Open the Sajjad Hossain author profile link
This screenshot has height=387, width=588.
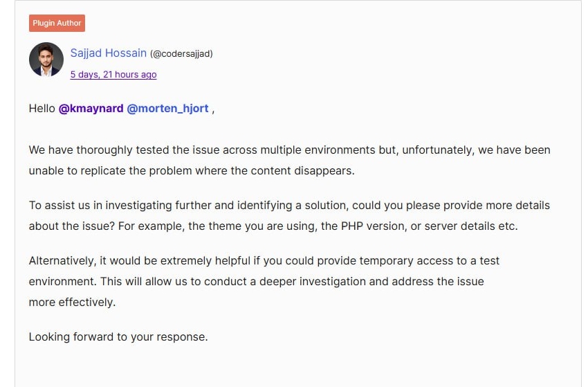(109, 53)
